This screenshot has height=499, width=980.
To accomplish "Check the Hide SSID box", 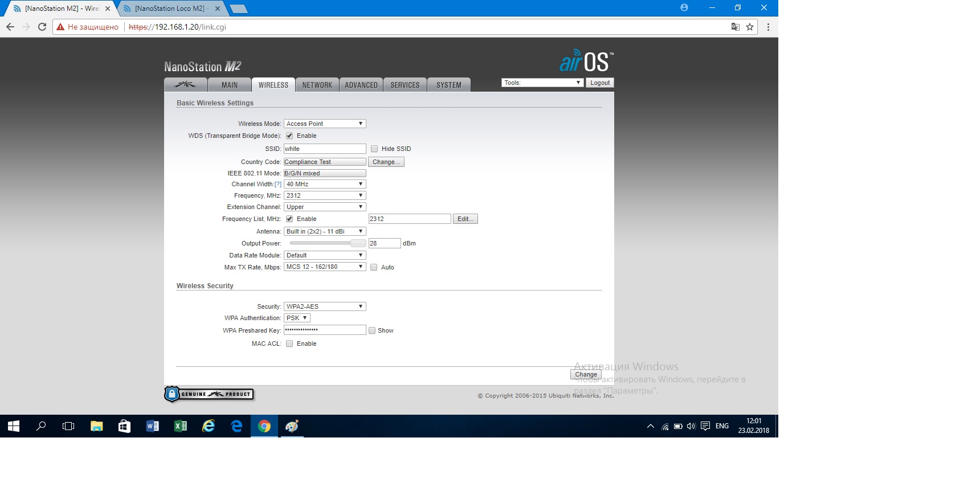I will tap(374, 149).
